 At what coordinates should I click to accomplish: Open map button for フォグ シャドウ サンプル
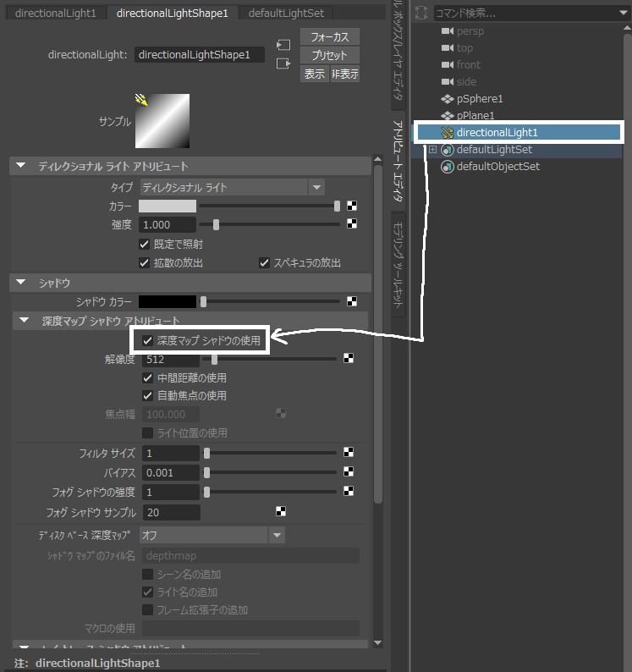point(281,511)
